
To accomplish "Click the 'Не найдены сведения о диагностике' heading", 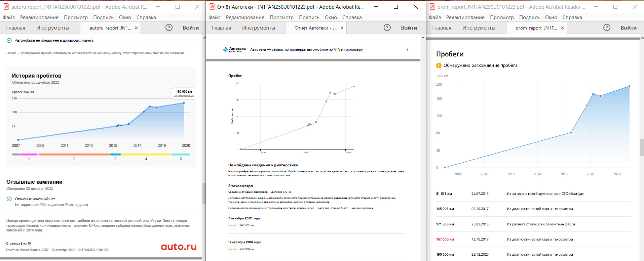I will (x=263, y=165).
